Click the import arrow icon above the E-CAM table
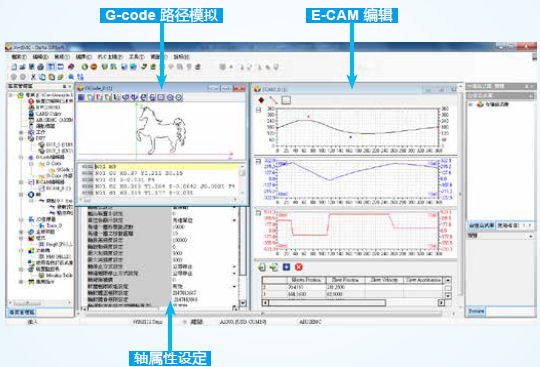540x367 pixels. click(262, 267)
